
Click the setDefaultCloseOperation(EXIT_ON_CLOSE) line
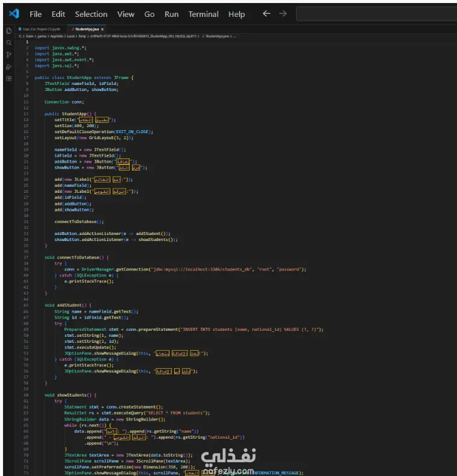coord(104,132)
